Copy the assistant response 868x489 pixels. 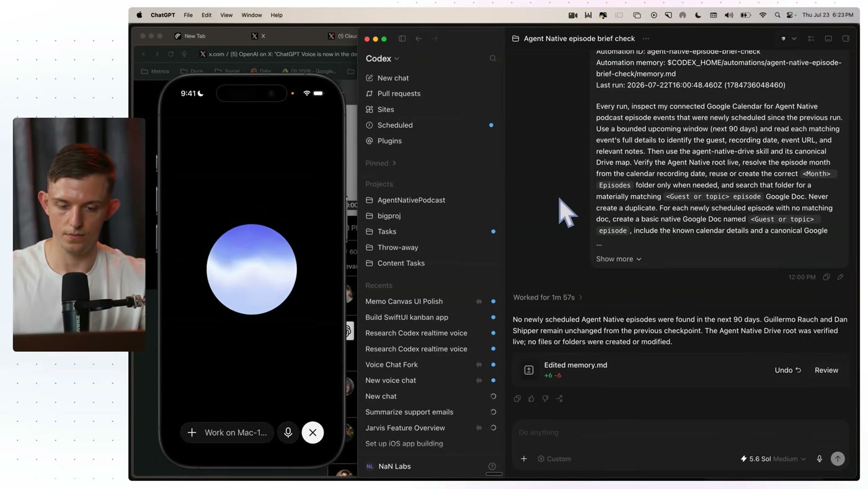point(517,399)
